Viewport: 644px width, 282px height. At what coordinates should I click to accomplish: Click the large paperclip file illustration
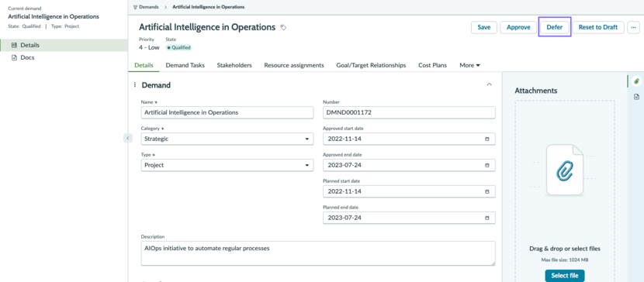[x=565, y=170]
